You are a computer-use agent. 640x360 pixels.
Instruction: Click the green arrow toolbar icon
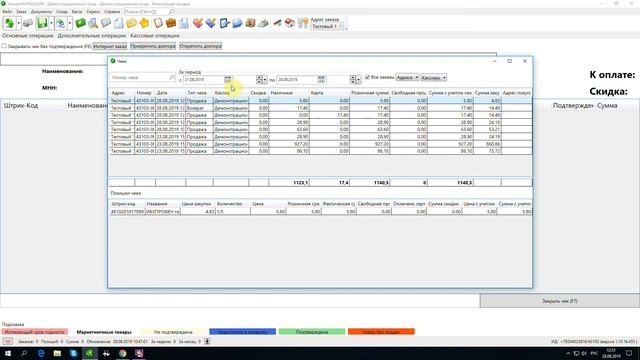coord(9,23)
